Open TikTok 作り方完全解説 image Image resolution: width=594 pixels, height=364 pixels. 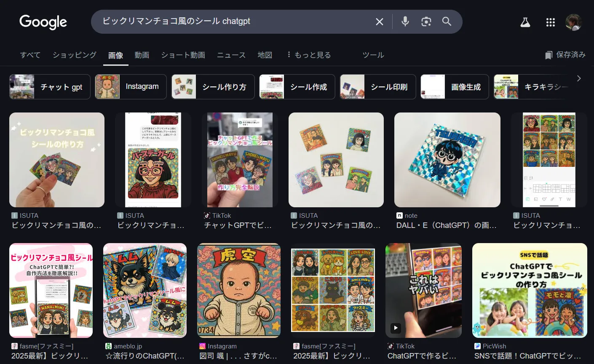coord(240,160)
